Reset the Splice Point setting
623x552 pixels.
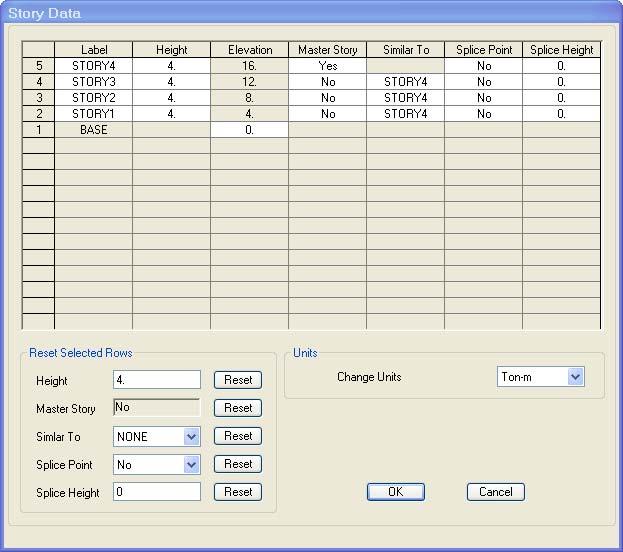(x=238, y=464)
